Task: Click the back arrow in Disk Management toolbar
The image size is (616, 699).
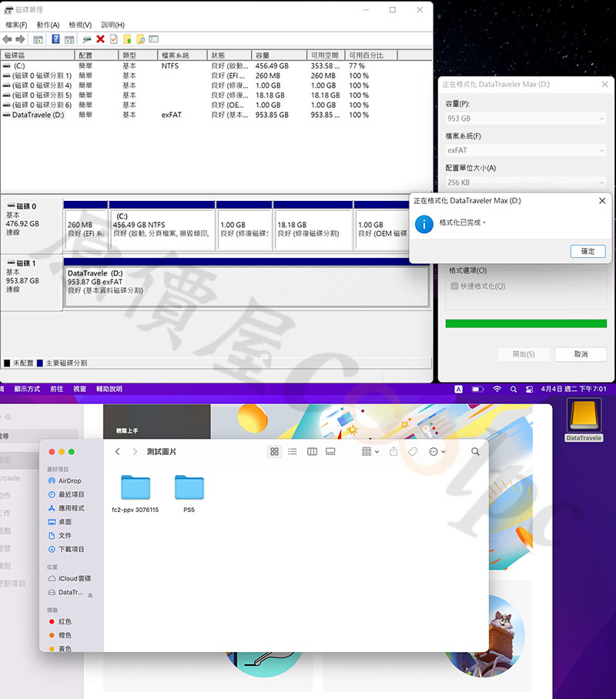Action: 7,39
